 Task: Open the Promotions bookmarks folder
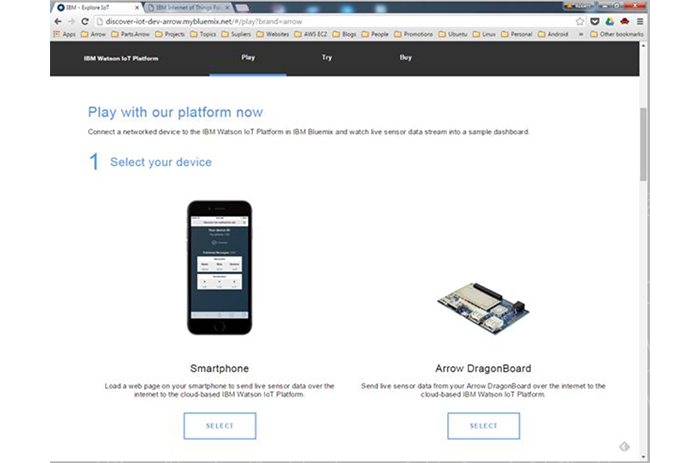(413, 34)
